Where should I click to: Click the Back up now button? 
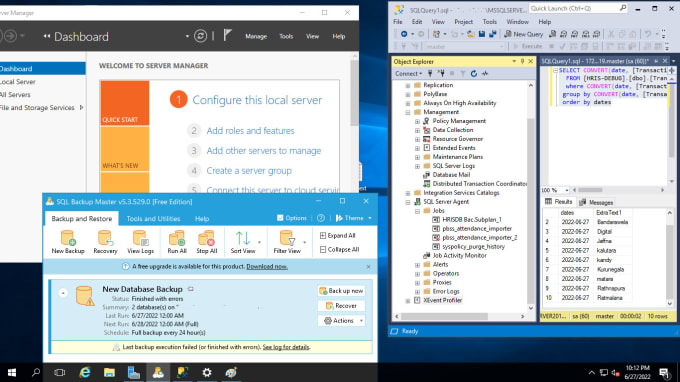341,291
